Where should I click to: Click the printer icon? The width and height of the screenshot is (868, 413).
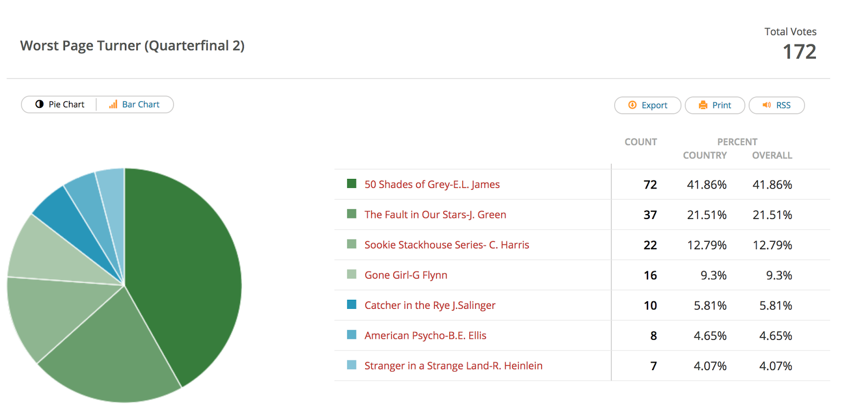pos(703,105)
